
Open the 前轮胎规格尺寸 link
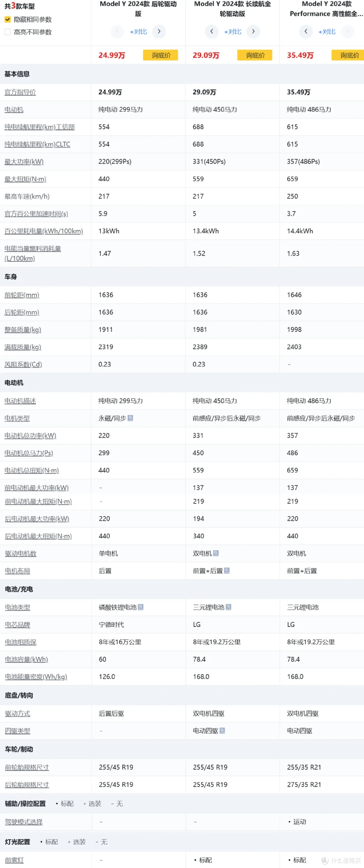27,767
